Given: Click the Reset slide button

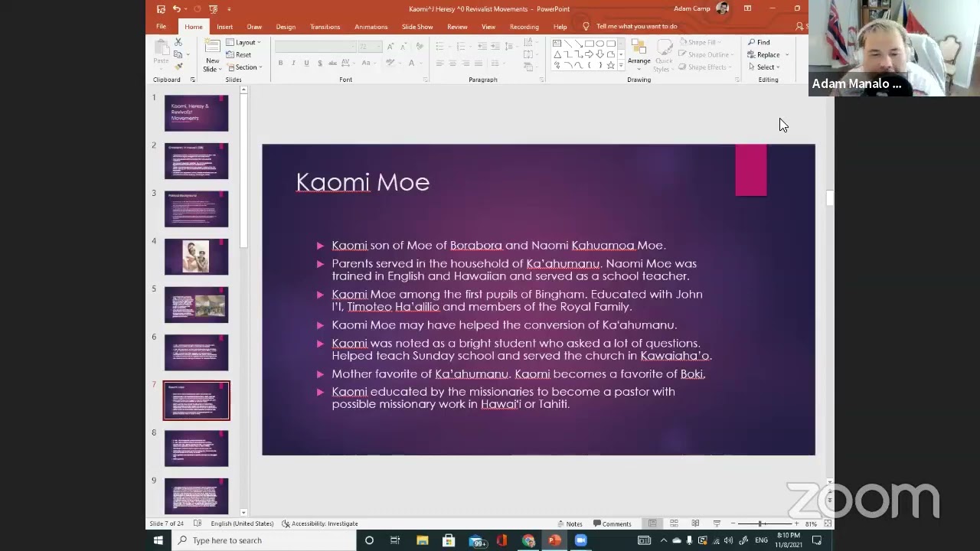Looking at the screenshot, I should click(239, 54).
